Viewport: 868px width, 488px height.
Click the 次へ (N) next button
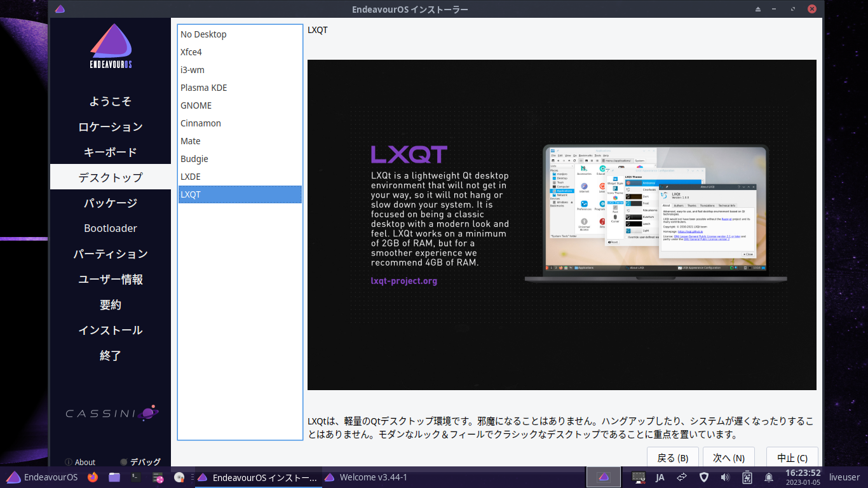point(729,457)
